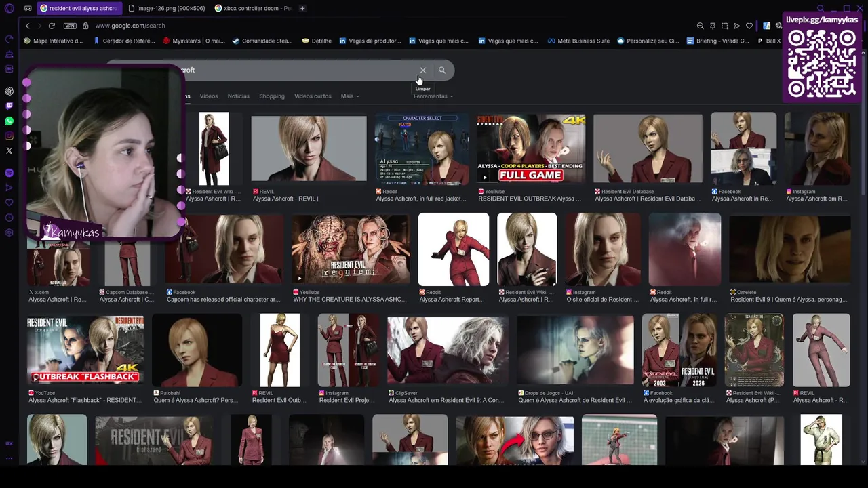Open Twitch from the Opera sidebar

(9, 106)
